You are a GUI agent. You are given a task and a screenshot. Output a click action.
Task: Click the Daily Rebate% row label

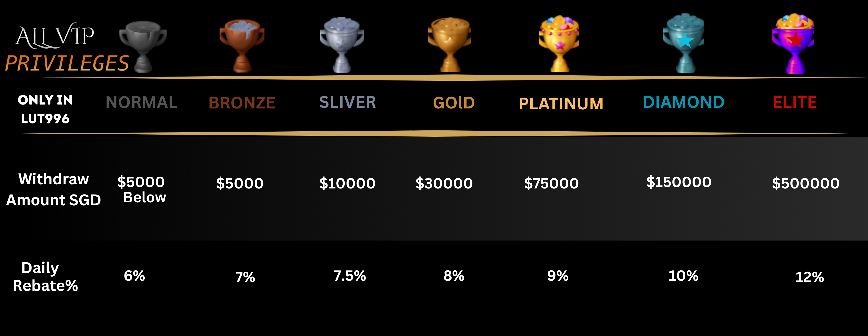click(45, 277)
